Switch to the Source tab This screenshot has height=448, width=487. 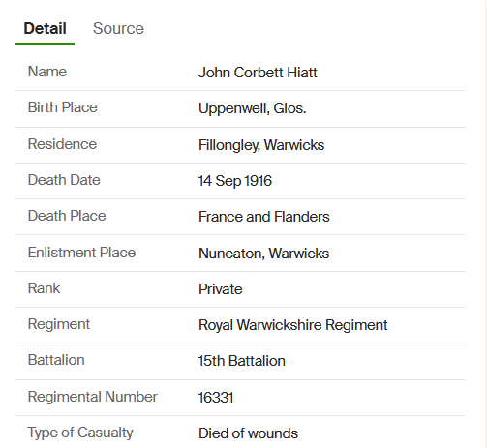pyautogui.click(x=118, y=28)
